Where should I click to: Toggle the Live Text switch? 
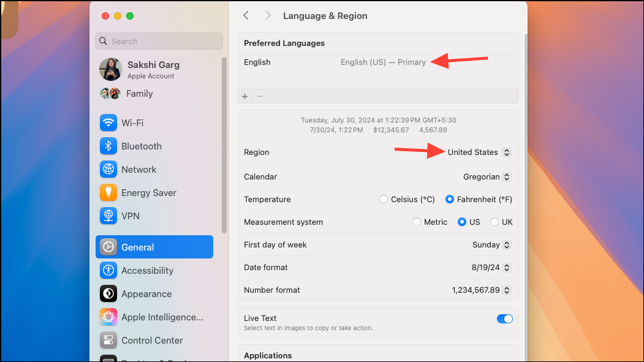pyautogui.click(x=505, y=319)
